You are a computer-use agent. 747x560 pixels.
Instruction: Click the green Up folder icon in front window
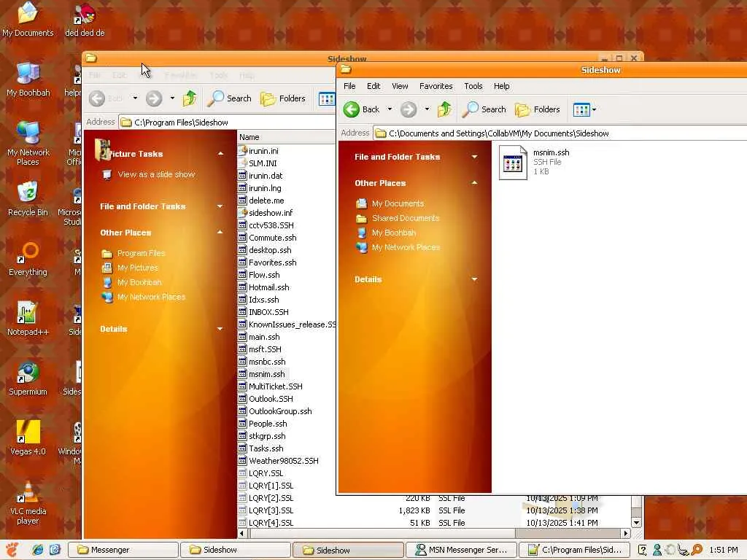[444, 109]
